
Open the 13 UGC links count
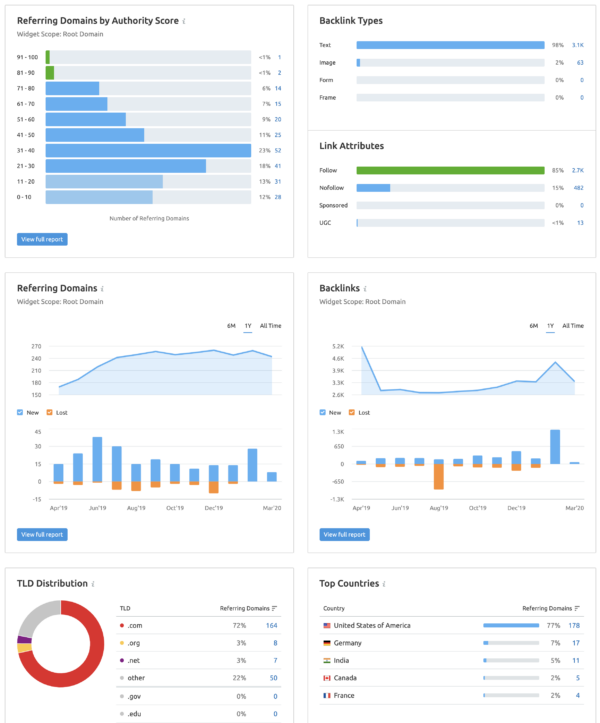pyautogui.click(x=580, y=223)
